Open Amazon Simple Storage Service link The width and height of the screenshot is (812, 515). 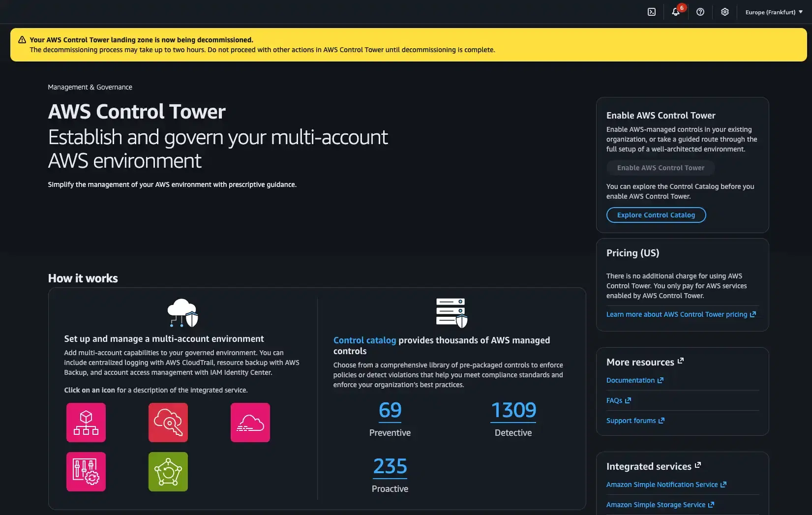[x=661, y=505]
